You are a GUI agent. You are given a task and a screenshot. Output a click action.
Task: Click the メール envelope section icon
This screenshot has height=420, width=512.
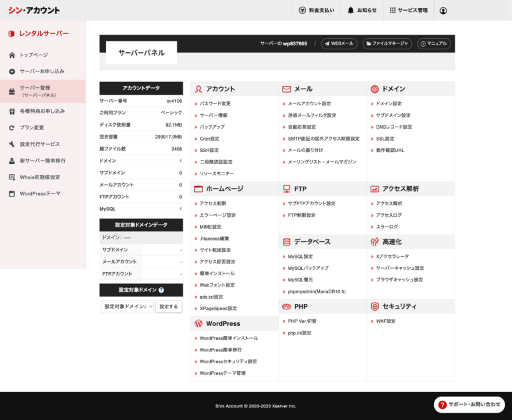point(287,89)
